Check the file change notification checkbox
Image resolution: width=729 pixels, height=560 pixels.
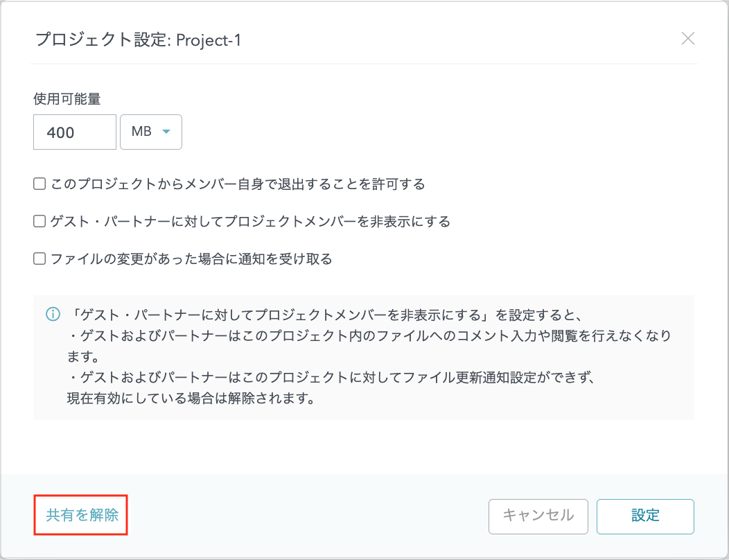pyautogui.click(x=39, y=259)
